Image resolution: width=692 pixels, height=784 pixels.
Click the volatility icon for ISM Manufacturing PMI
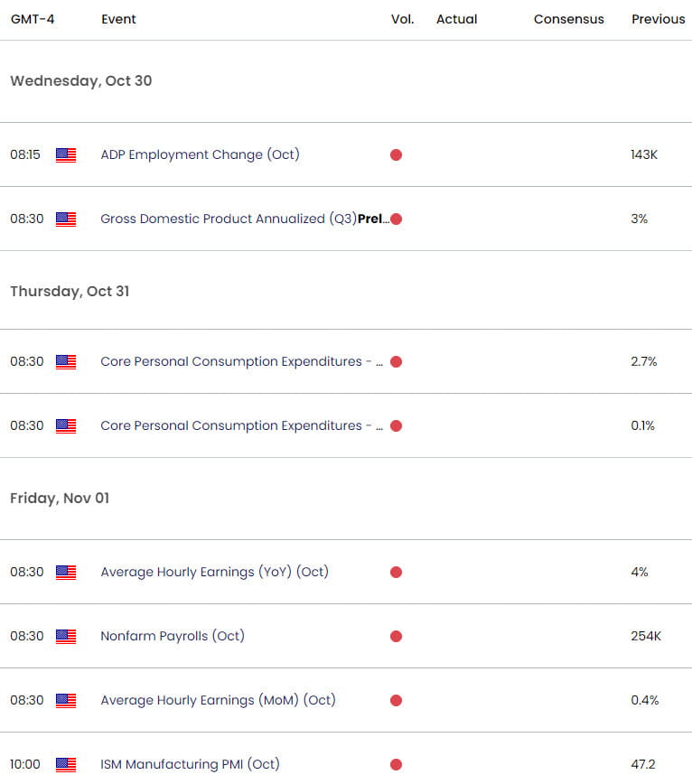pyautogui.click(x=396, y=764)
